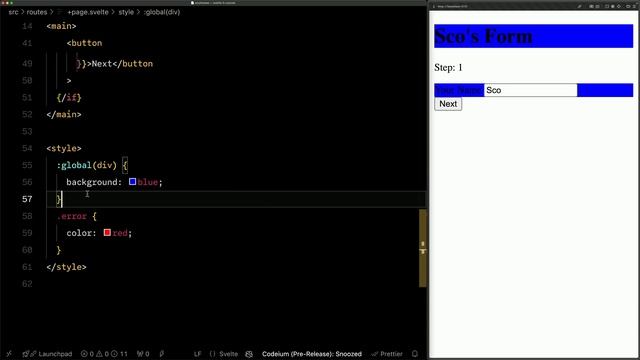Viewport: 640px width, 360px height.
Task: Click the Next</button text on line 49
Action: [122, 64]
